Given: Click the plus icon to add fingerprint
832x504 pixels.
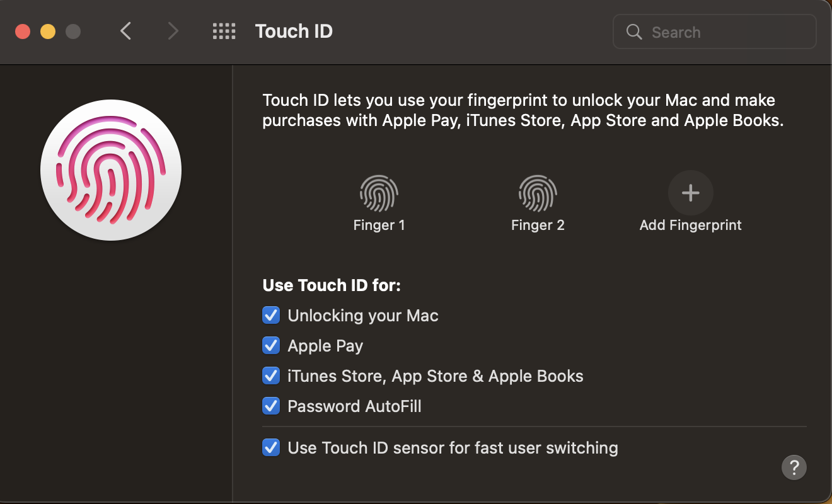Looking at the screenshot, I should tap(691, 193).
